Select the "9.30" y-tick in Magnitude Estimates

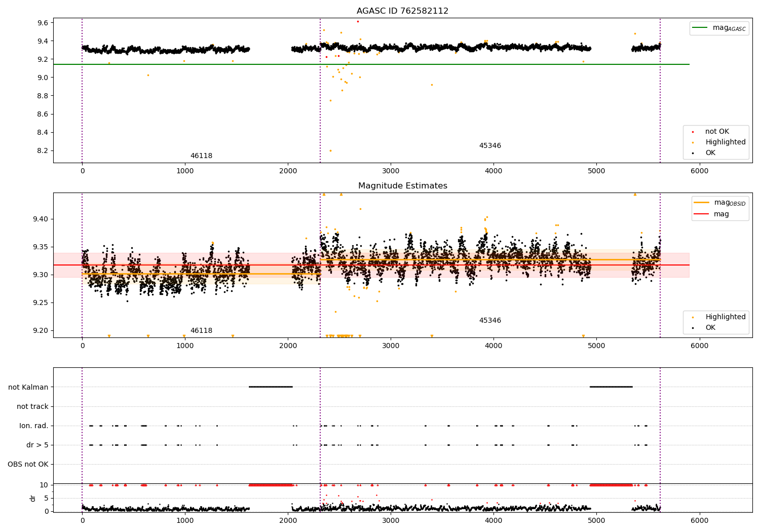coord(40,275)
